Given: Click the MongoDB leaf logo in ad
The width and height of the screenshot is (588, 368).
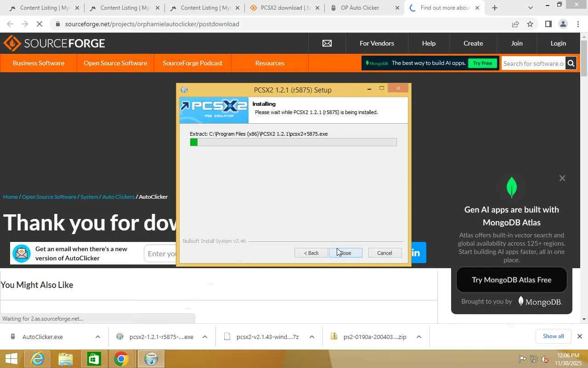Looking at the screenshot, I should point(512,187).
